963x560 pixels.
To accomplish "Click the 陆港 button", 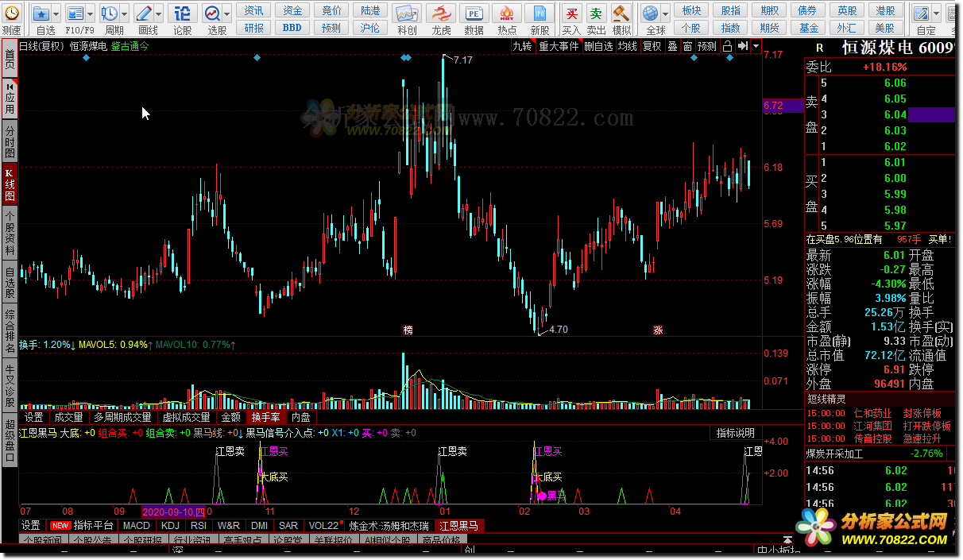I will (370, 10).
